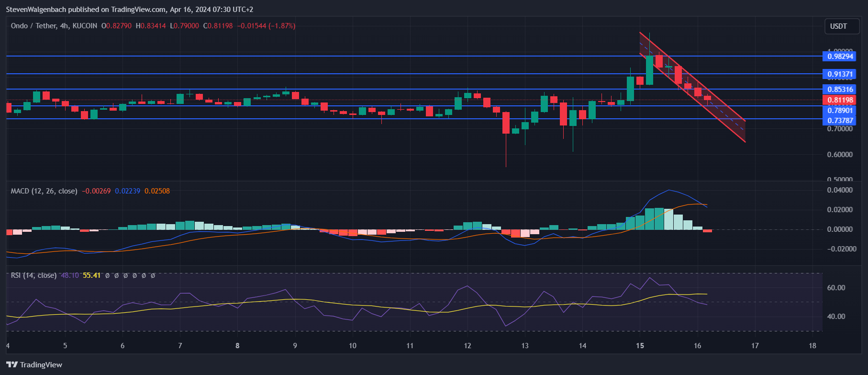Viewport: 868px width, 375px height.
Task: Click the 0.70000 price axis value
Action: [x=840, y=129]
